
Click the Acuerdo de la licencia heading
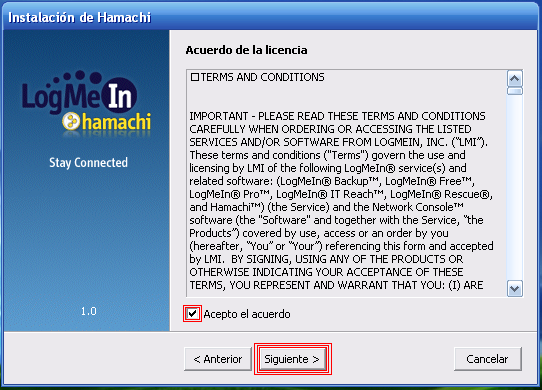pyautogui.click(x=246, y=50)
